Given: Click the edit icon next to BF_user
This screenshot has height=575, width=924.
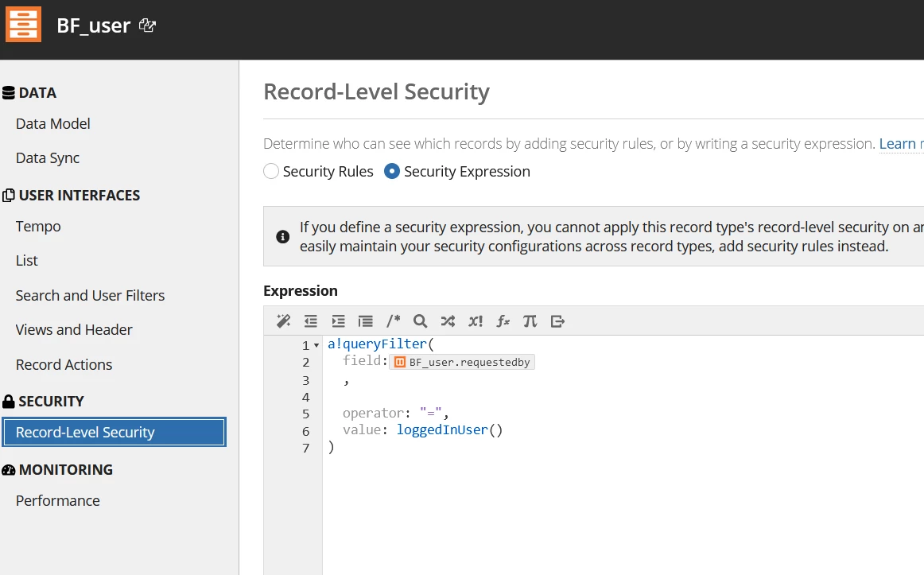Looking at the screenshot, I should click(x=147, y=25).
